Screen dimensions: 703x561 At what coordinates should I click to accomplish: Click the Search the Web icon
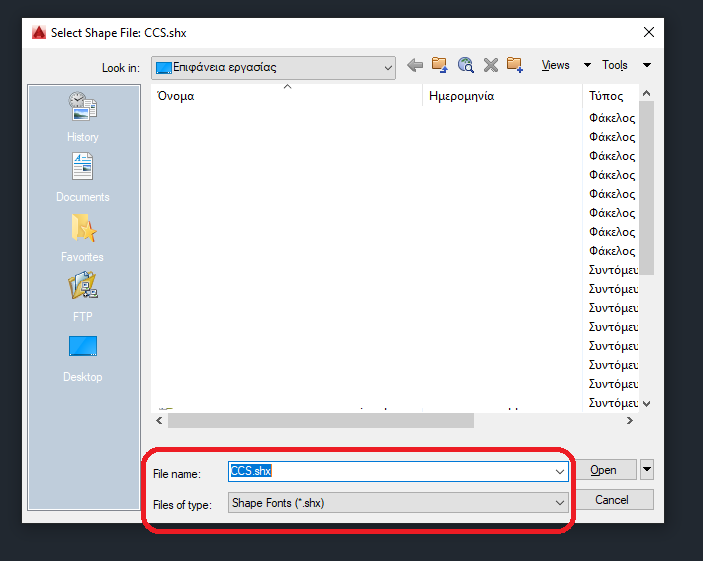click(x=465, y=65)
